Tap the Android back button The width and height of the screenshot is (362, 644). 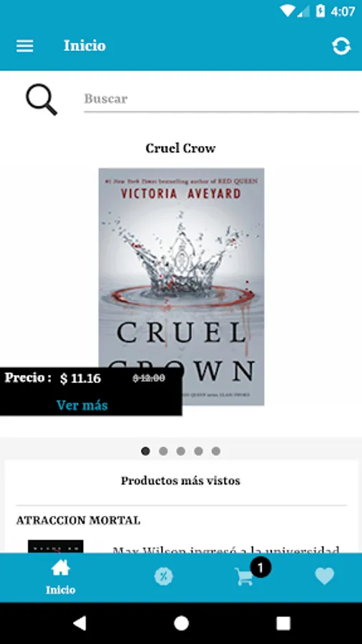click(x=79, y=623)
